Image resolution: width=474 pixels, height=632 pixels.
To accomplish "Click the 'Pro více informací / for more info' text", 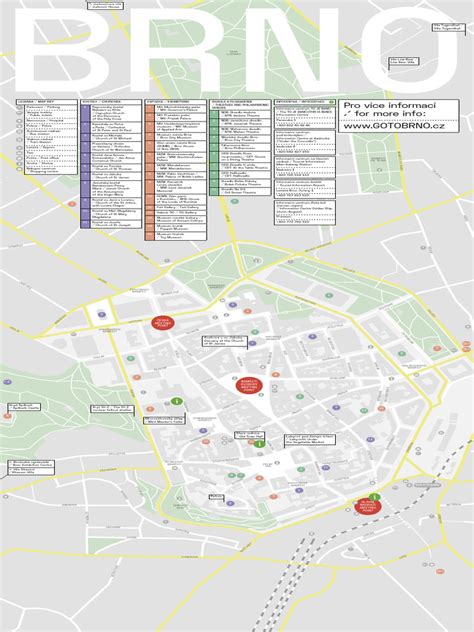I will click(390, 109).
